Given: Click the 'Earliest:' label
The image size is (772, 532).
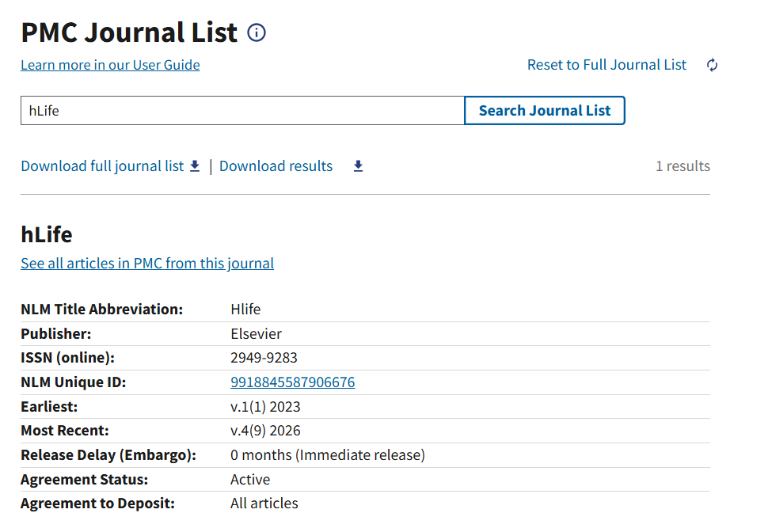Looking at the screenshot, I should click(x=49, y=407).
